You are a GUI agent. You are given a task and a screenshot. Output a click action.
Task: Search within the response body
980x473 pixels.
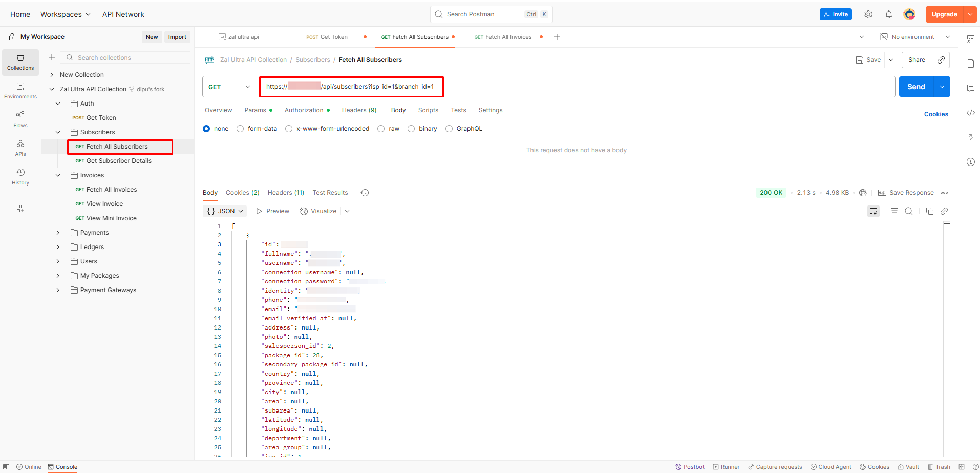point(909,211)
